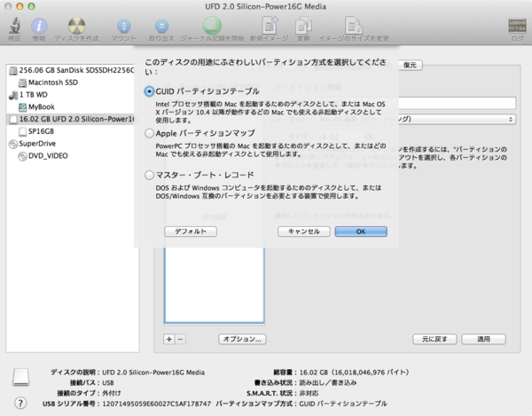The width and height of the screenshot is (532, 416).
Task: Click the 変換 (Convert) toolbar icon
Action: coord(303,26)
